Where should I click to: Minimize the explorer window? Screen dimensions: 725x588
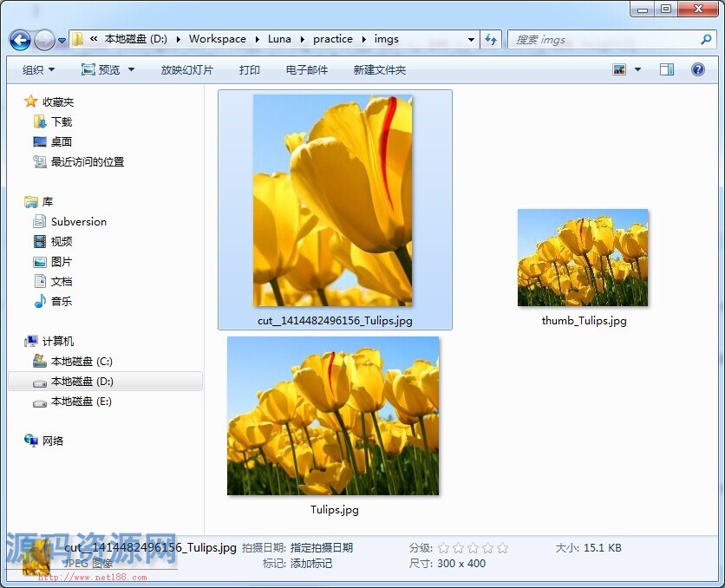[x=643, y=9]
